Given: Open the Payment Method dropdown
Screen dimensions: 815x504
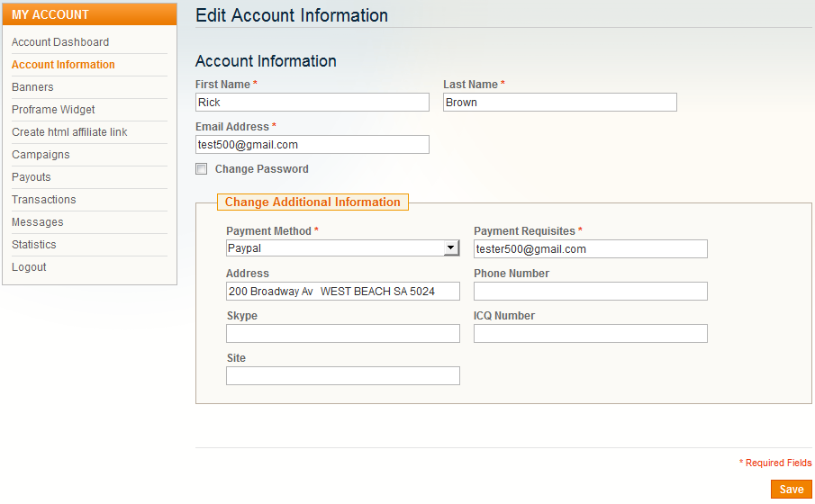Looking at the screenshot, I should (x=342, y=249).
